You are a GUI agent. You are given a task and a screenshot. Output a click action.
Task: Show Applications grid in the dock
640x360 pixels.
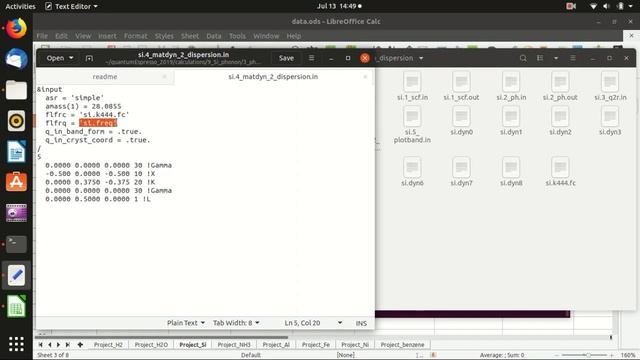click(x=16, y=344)
